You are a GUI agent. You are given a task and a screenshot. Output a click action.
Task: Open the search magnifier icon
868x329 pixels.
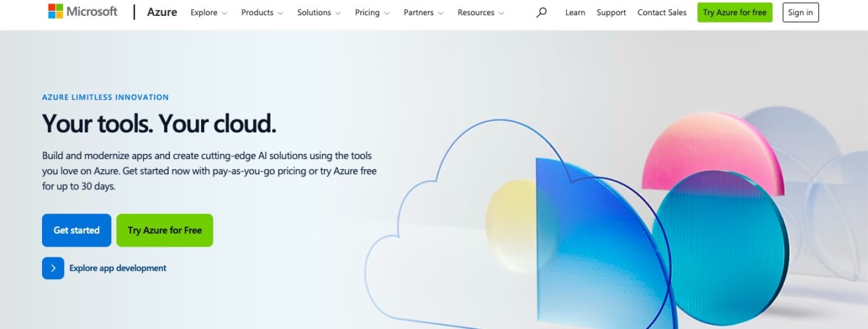pos(541,12)
